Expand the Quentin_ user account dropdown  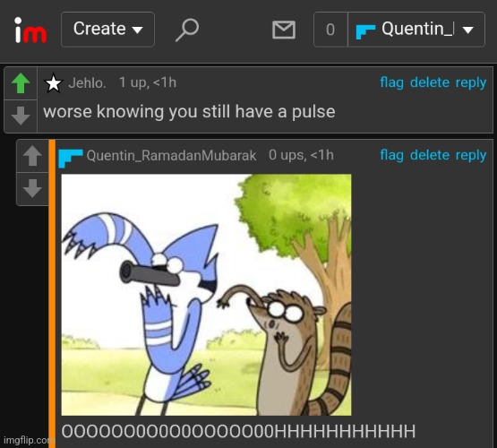pos(416,30)
